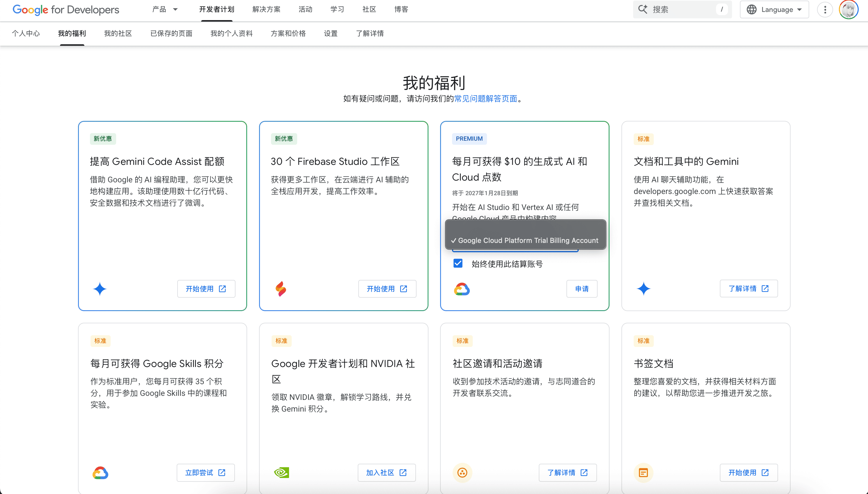Switch to the 我的个人资料 tab
Image resolution: width=868 pixels, height=494 pixels.
[x=232, y=33]
